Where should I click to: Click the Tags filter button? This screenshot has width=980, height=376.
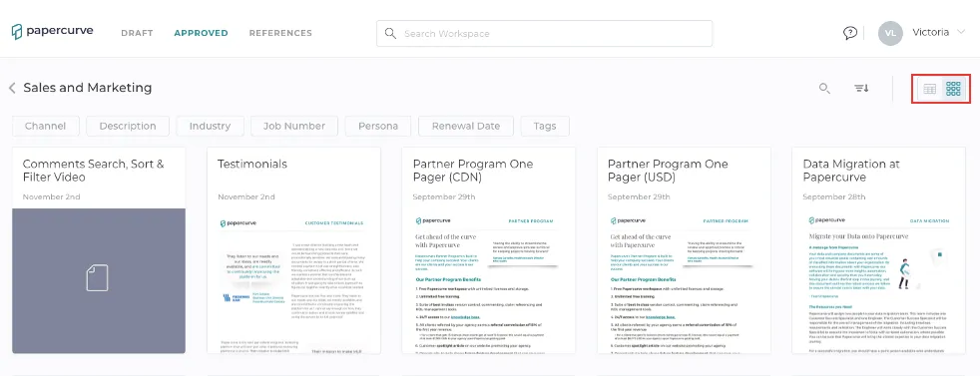point(545,126)
